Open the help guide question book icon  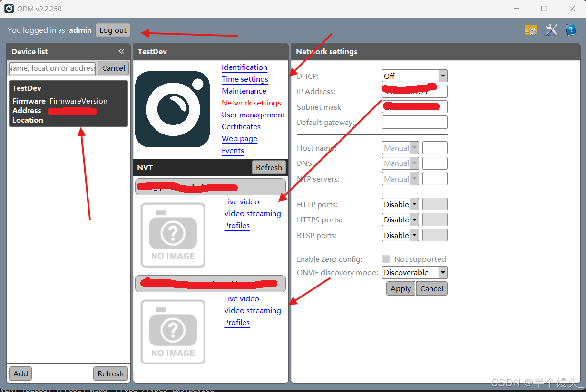[x=571, y=30]
